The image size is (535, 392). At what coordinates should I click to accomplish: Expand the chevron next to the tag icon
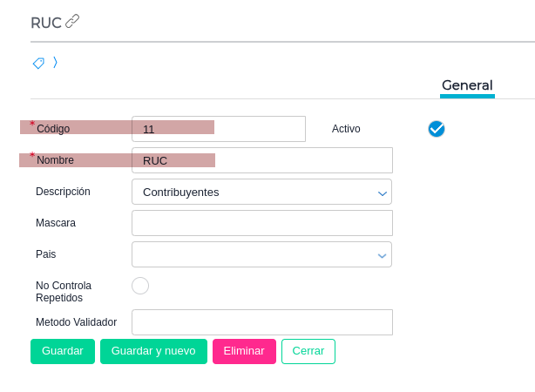pyautogui.click(x=55, y=63)
